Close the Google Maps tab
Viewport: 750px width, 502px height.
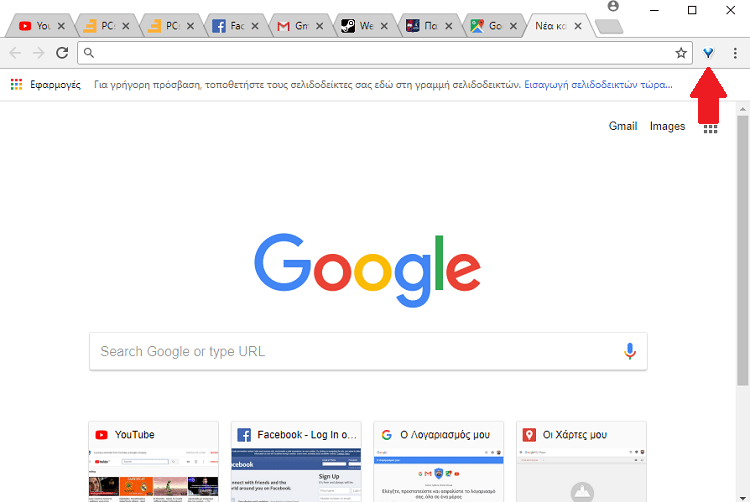pos(513,26)
